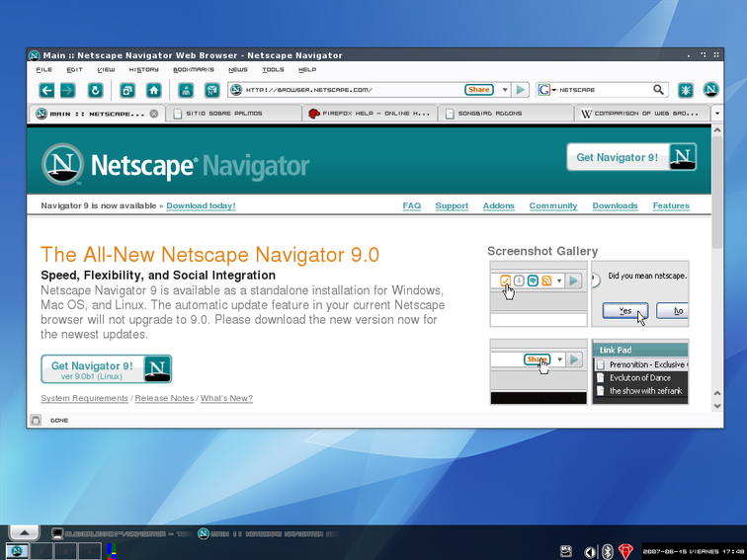Screen dimensions: 747x560
Task: Click the status bar page icon
Action: (36, 420)
